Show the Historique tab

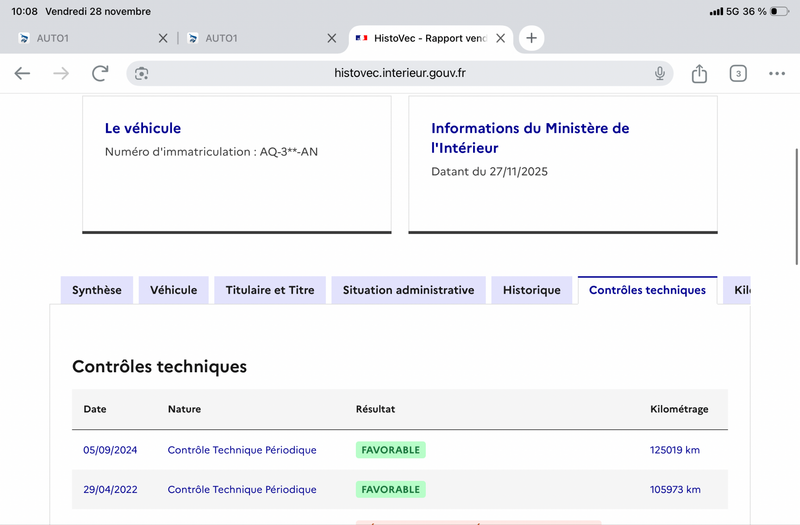point(532,290)
